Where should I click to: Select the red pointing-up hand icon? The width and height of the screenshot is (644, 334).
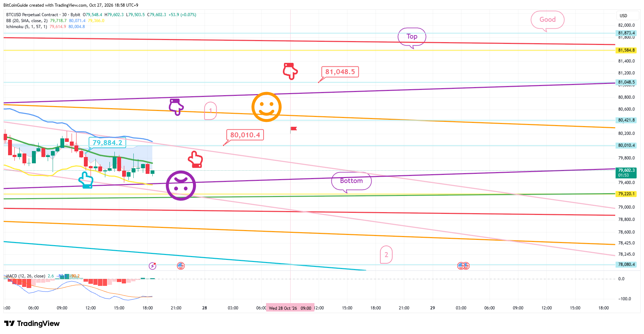coord(195,159)
